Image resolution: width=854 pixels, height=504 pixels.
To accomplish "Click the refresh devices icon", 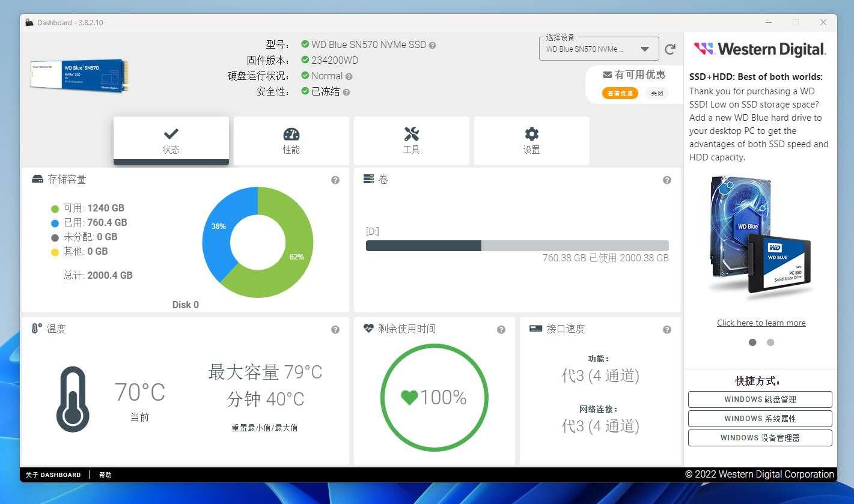I will (670, 49).
